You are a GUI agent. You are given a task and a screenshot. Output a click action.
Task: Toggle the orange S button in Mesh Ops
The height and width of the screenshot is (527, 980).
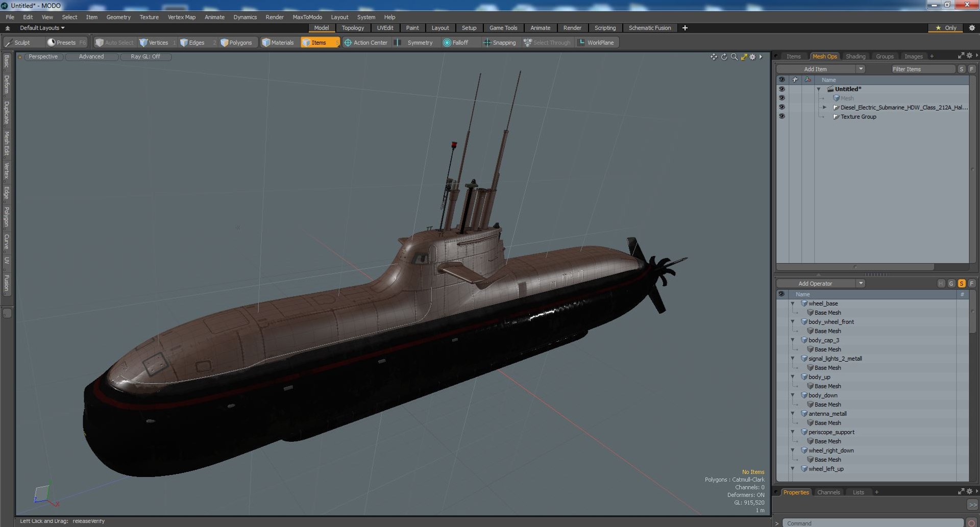[x=962, y=284]
